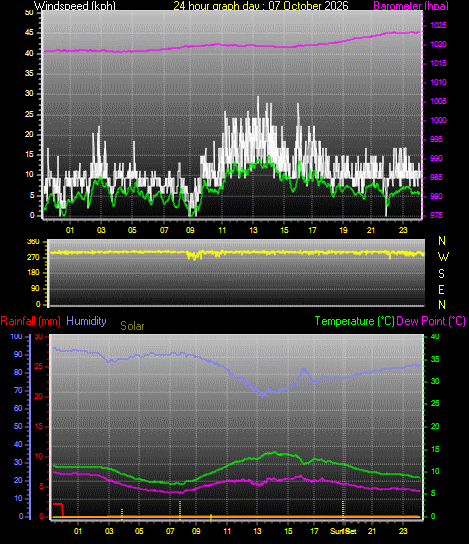Click the 270 wind direction axis value
Image resolution: width=469 pixels, height=544 pixels.
(33, 258)
